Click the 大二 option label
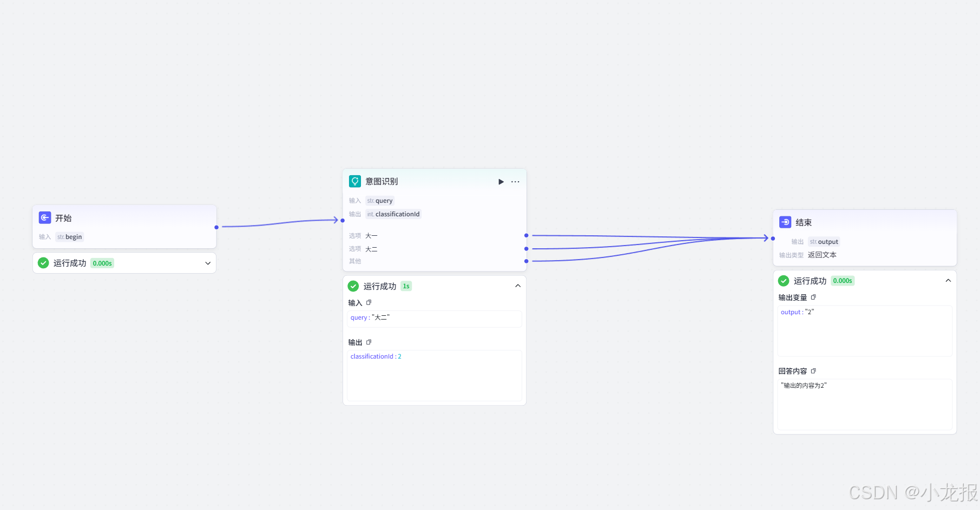The image size is (980, 510). tap(371, 249)
